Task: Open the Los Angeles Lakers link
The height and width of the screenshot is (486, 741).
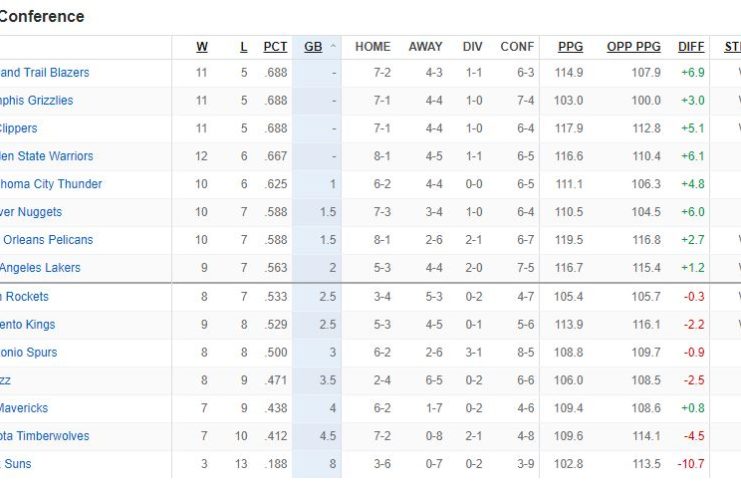Action: (x=40, y=269)
